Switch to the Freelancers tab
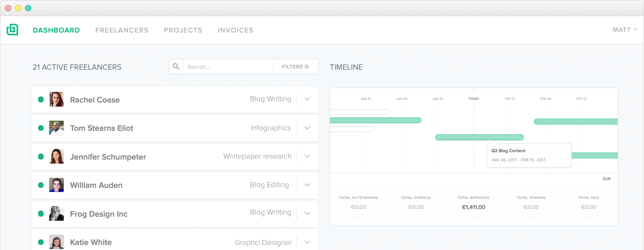Viewport: 644px width, 250px height. click(x=122, y=30)
